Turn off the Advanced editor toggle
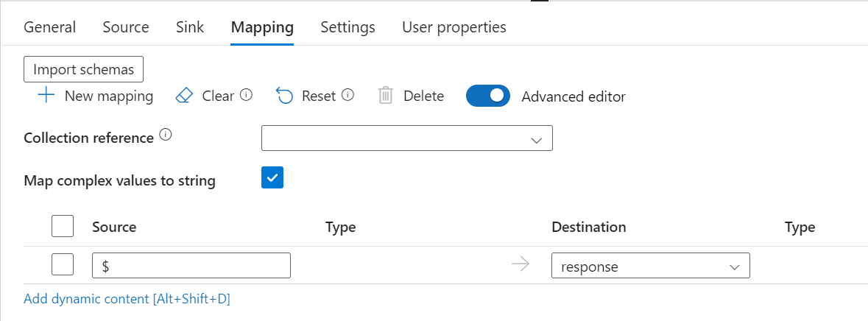This screenshot has width=868, height=321. tap(488, 96)
